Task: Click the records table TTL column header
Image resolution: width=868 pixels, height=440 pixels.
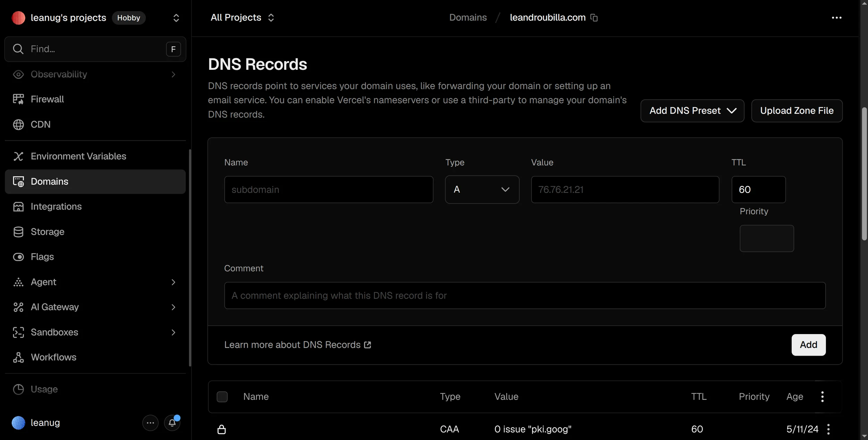Action: 699,397
